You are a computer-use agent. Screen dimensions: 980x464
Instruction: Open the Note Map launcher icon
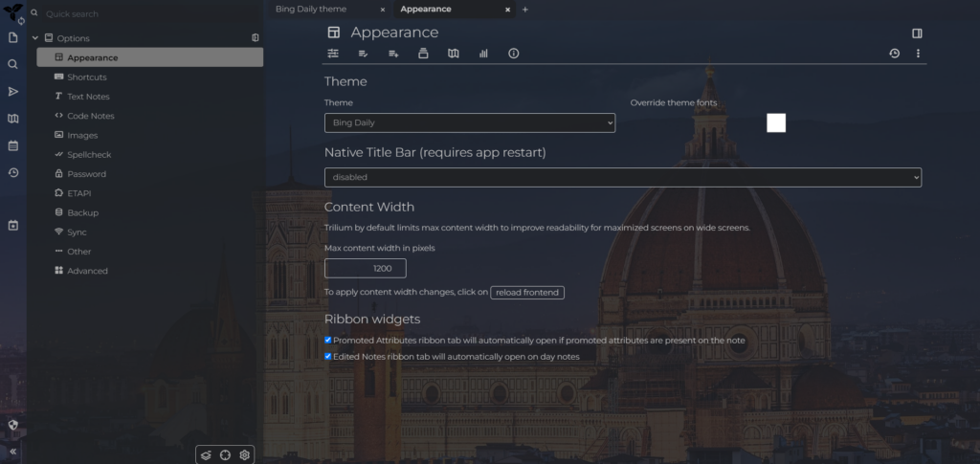pyautogui.click(x=12, y=119)
